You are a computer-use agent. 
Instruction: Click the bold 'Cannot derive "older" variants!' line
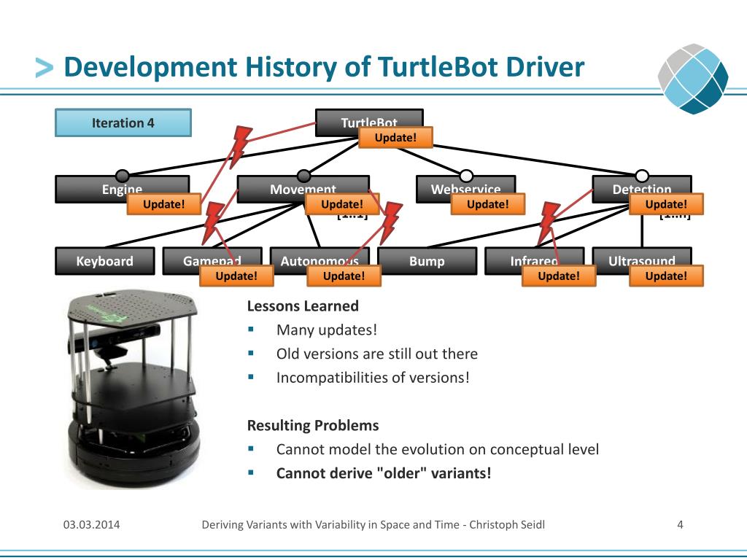click(384, 473)
